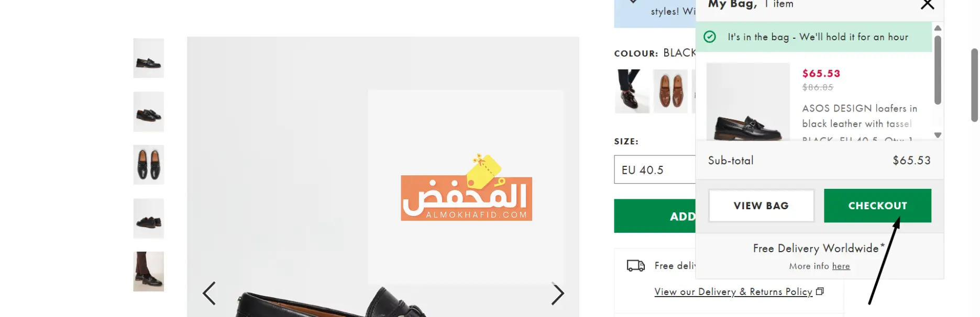The image size is (980, 317).
Task: Select the brown loafers colour swatch
Action: (670, 91)
